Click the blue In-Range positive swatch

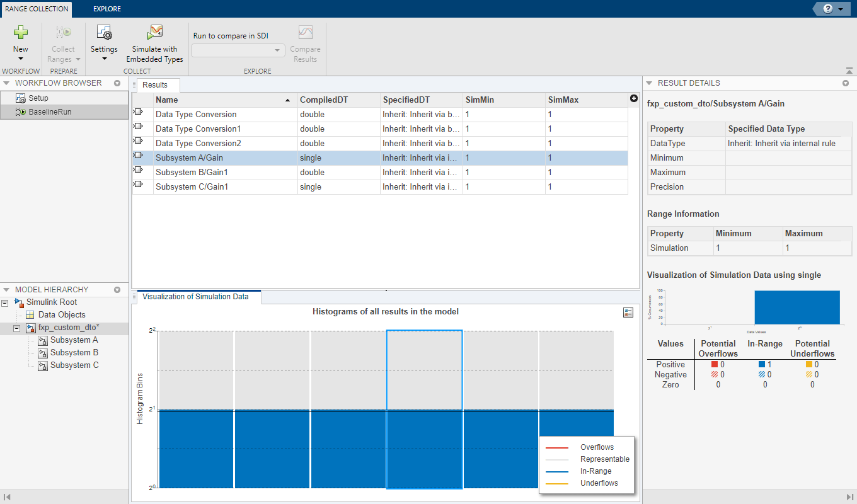[x=762, y=364]
